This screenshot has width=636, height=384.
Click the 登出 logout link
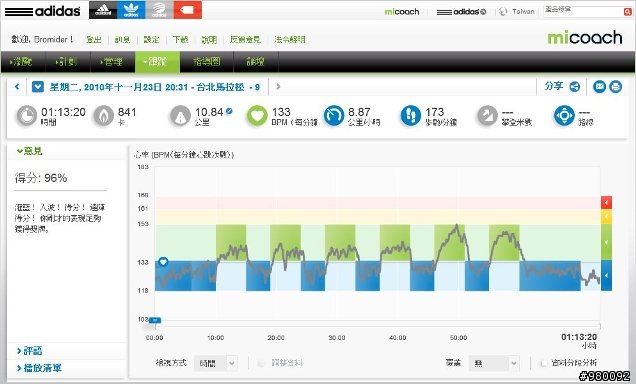point(94,39)
